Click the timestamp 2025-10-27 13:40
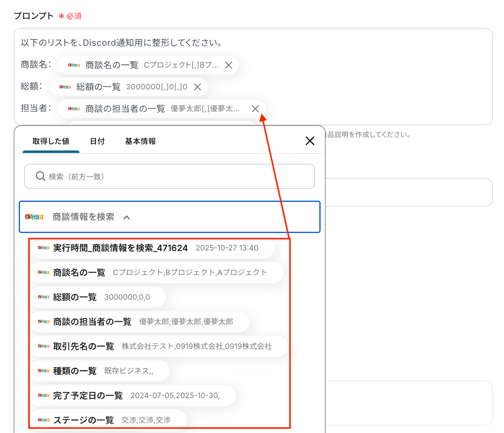The height and width of the screenshot is (433, 504). click(227, 248)
